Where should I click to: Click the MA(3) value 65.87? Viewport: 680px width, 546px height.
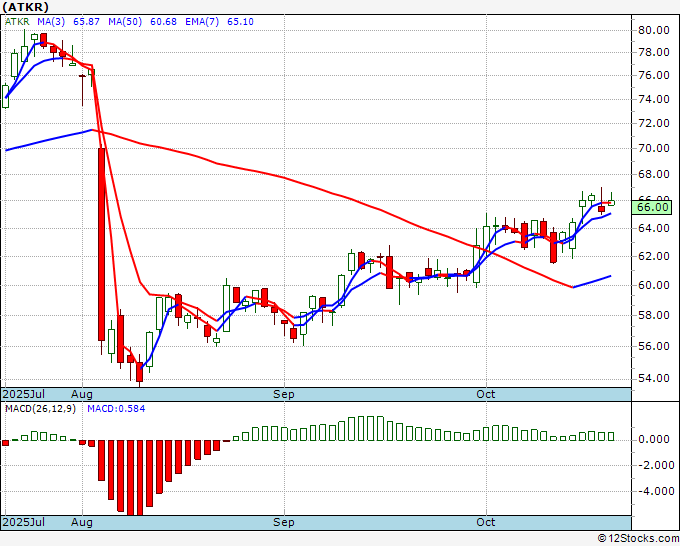click(x=86, y=22)
